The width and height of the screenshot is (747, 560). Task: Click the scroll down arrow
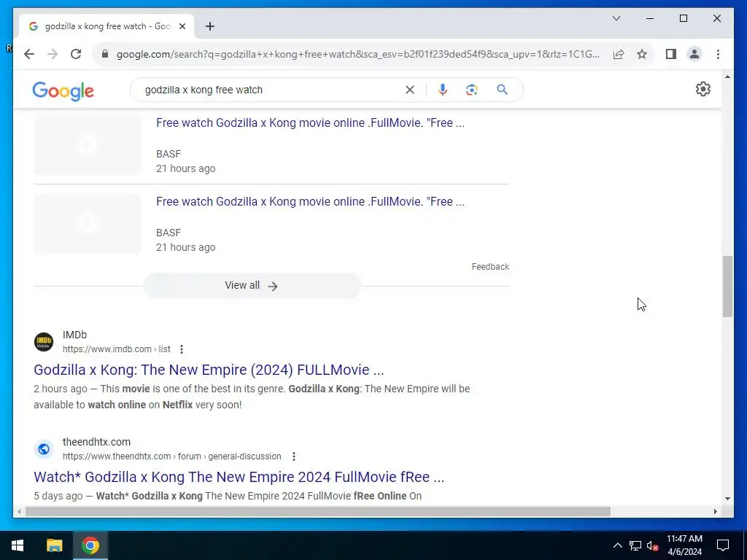727,499
